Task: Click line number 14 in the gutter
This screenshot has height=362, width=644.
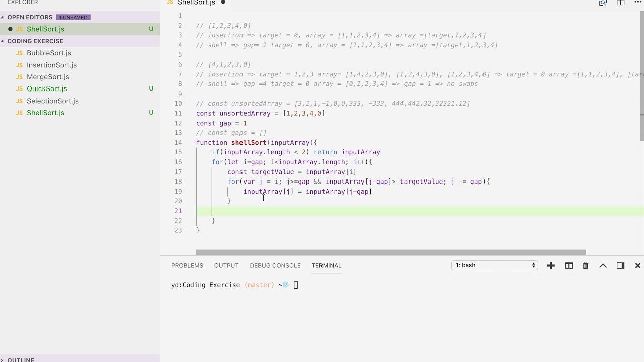Action: 178,143
